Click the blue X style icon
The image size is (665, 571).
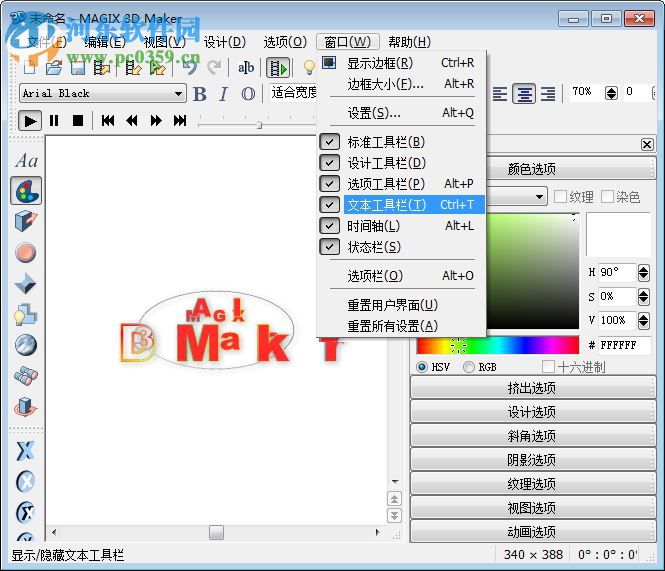tap(26, 451)
